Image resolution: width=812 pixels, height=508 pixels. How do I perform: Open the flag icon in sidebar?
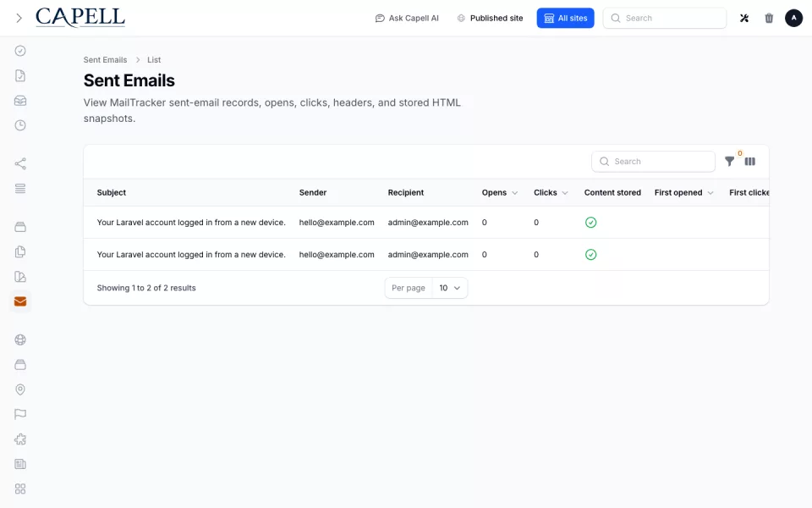click(x=20, y=414)
